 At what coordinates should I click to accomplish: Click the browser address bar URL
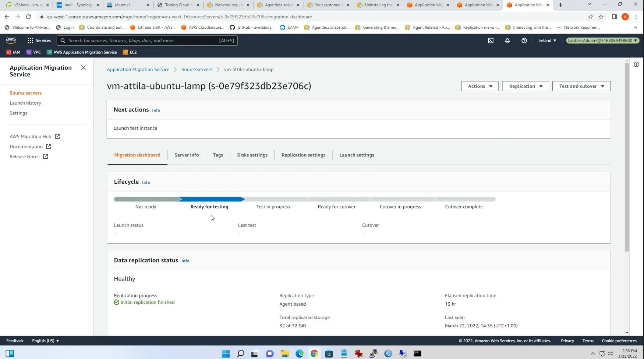(180, 17)
